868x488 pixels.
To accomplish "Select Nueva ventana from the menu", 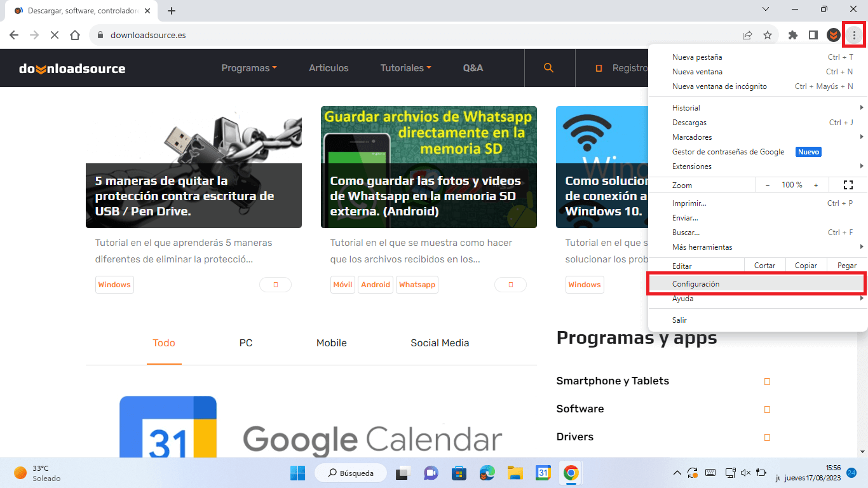I will pyautogui.click(x=757, y=72).
